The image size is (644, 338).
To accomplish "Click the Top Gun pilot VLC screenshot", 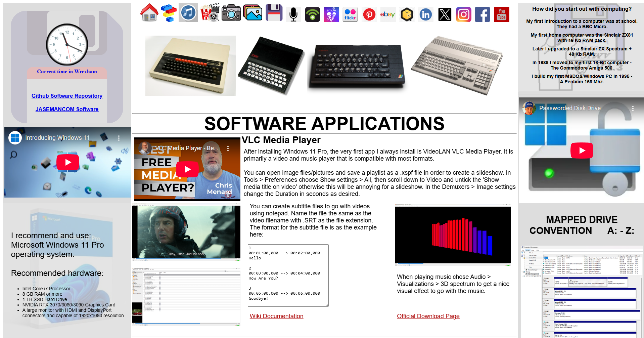I will tap(186, 233).
